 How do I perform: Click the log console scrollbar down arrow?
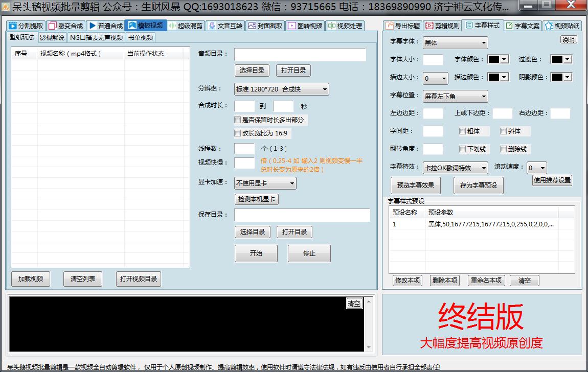click(369, 347)
